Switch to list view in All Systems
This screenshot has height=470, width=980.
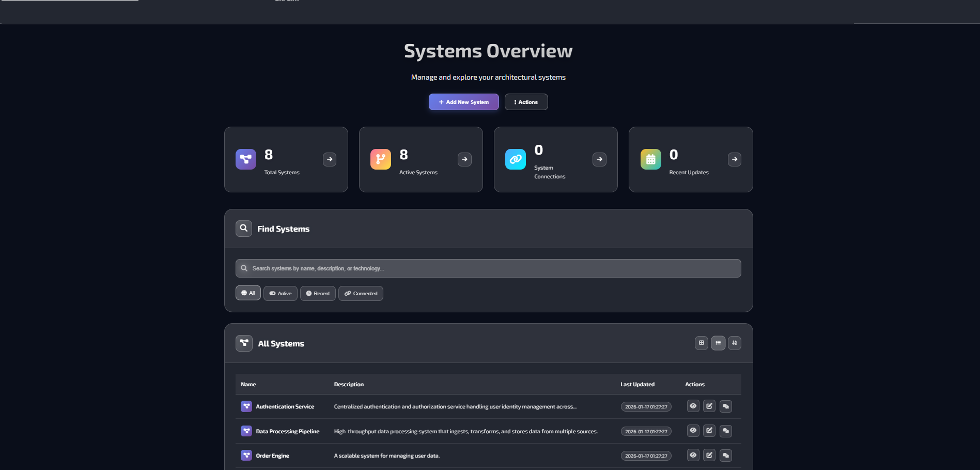(x=718, y=343)
